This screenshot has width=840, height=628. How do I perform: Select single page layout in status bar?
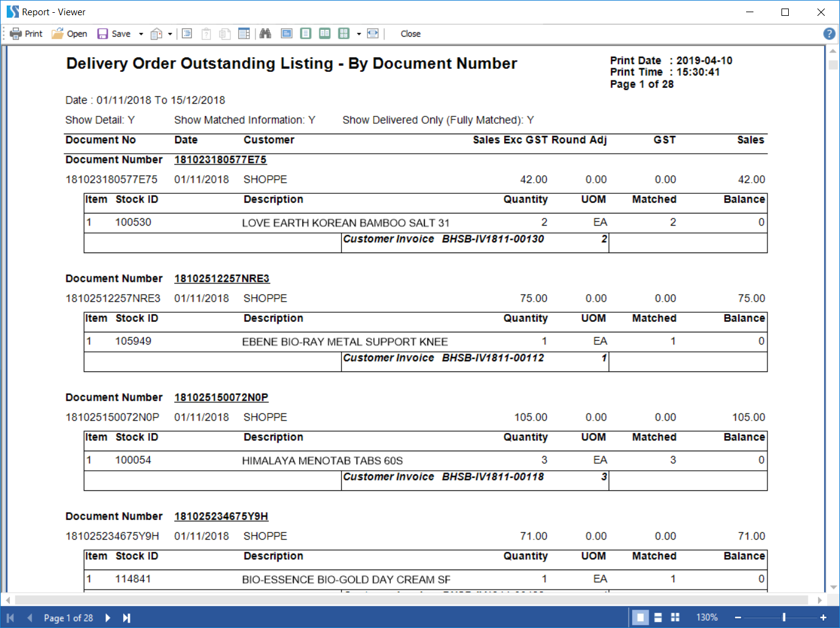pos(640,618)
